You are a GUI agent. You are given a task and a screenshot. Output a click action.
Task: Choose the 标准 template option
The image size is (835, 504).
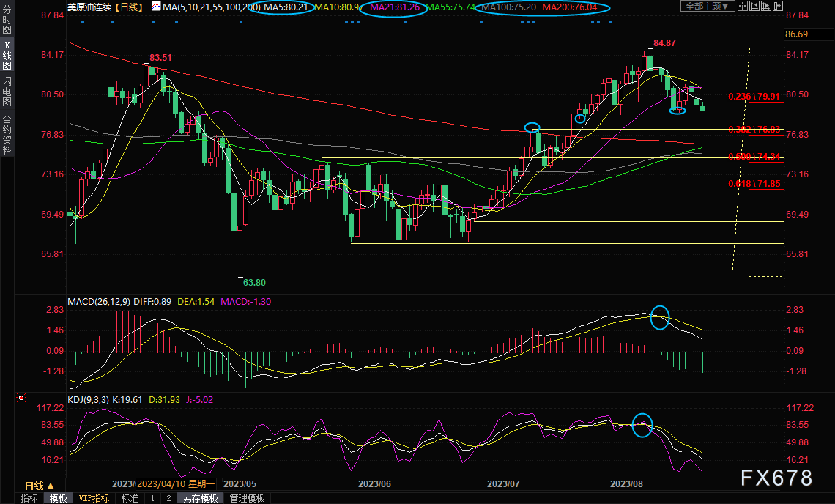(x=130, y=498)
